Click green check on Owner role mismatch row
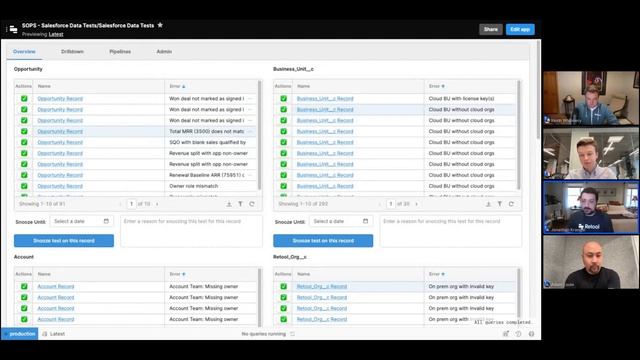The image size is (640, 360). [24, 186]
